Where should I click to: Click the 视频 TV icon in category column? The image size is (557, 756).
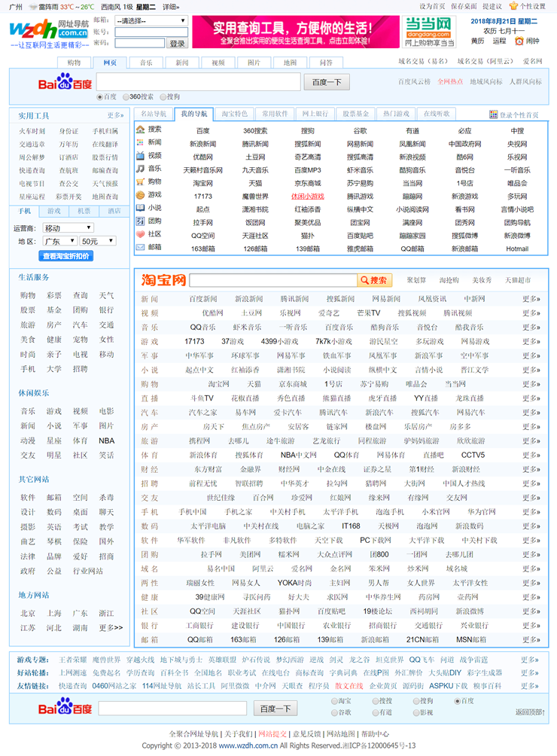click(x=140, y=155)
